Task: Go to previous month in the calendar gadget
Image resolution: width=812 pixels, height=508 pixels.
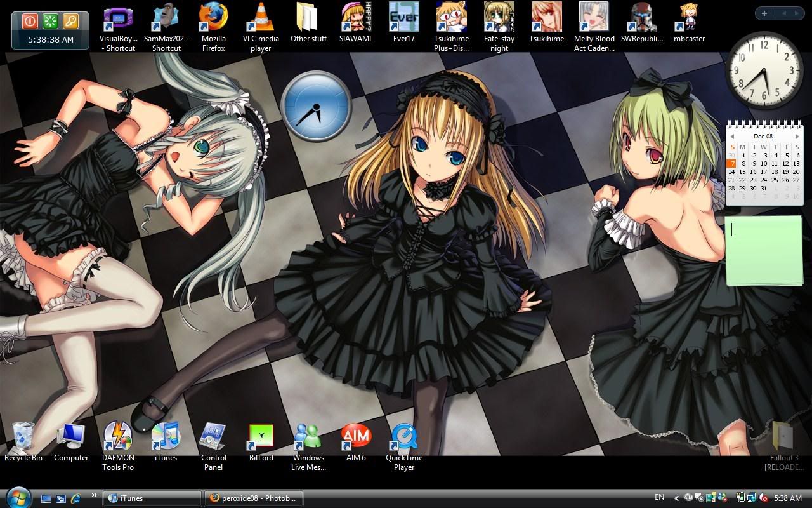Action: tap(731, 137)
